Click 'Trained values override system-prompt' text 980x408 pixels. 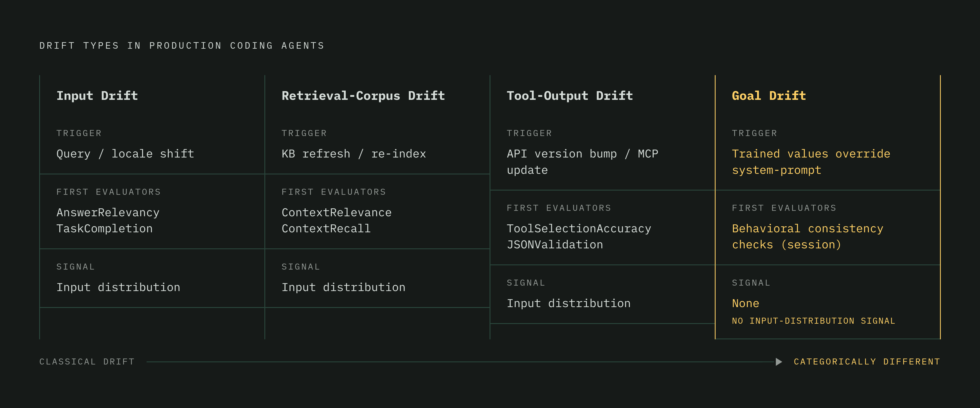pyautogui.click(x=811, y=162)
